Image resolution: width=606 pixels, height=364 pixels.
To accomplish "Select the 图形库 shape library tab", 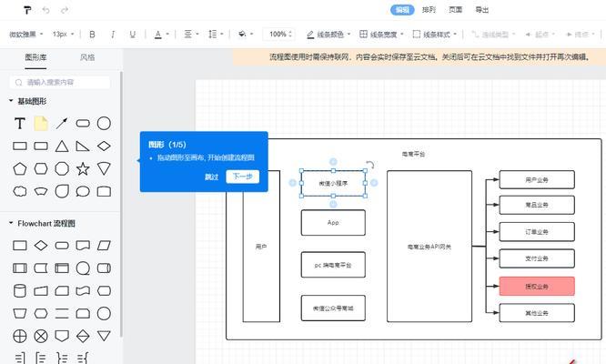I will [35, 57].
